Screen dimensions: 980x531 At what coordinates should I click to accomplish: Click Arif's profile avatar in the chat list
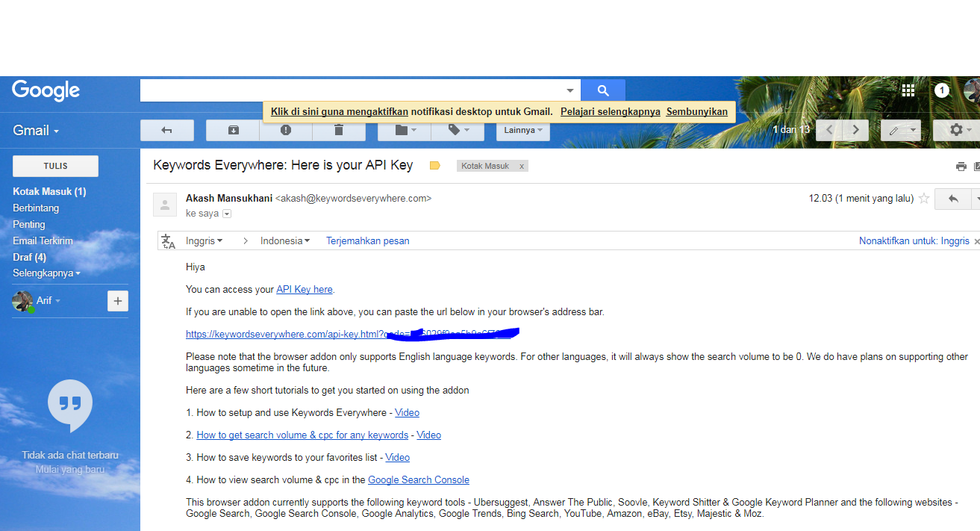[22, 301]
